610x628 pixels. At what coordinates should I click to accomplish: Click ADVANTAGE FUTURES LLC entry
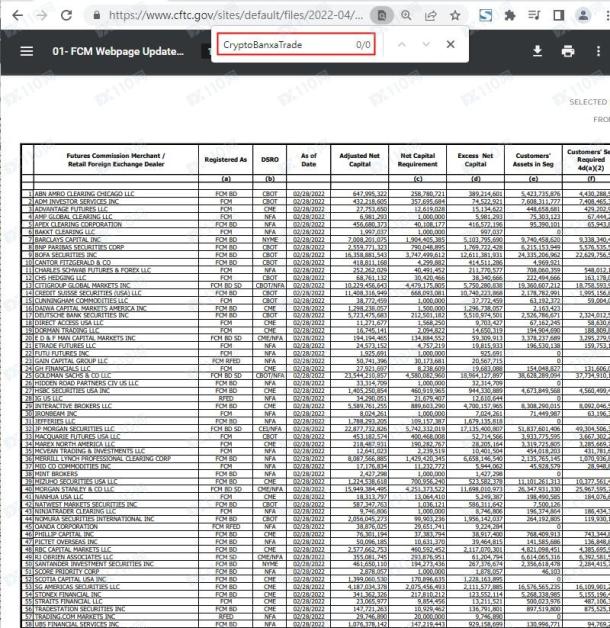tap(71, 209)
